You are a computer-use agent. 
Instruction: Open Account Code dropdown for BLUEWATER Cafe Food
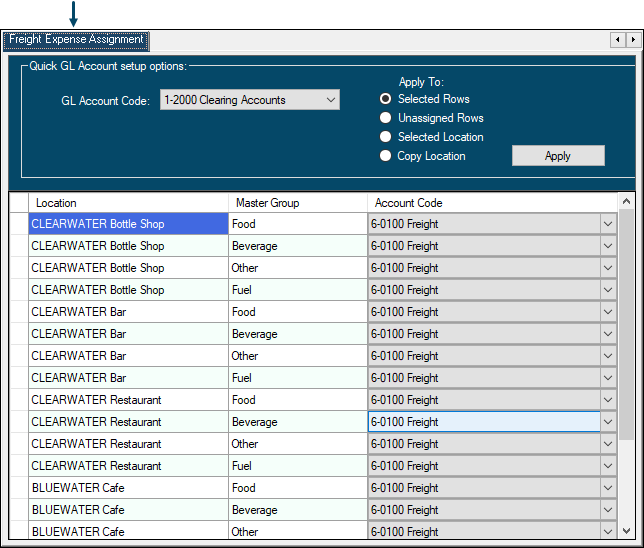tap(608, 488)
